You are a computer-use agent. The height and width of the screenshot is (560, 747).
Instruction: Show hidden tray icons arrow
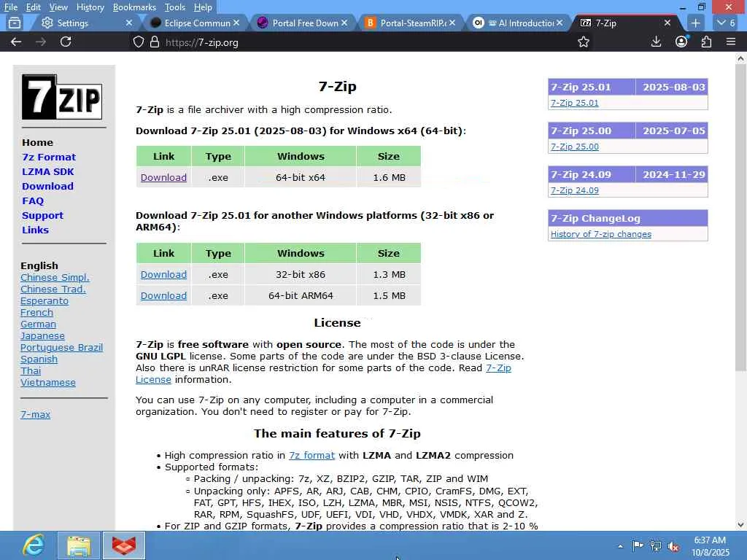tap(620, 546)
